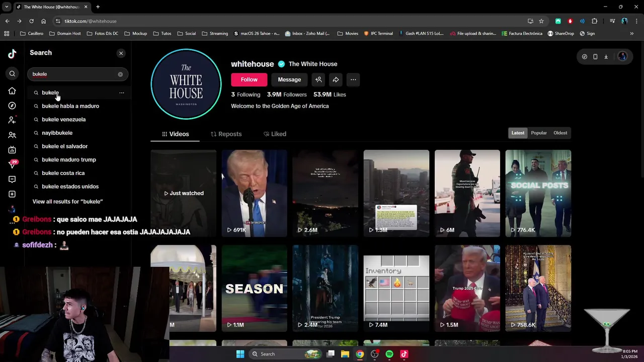Close the Search panel
This screenshot has height=362, width=644.
tap(121, 53)
